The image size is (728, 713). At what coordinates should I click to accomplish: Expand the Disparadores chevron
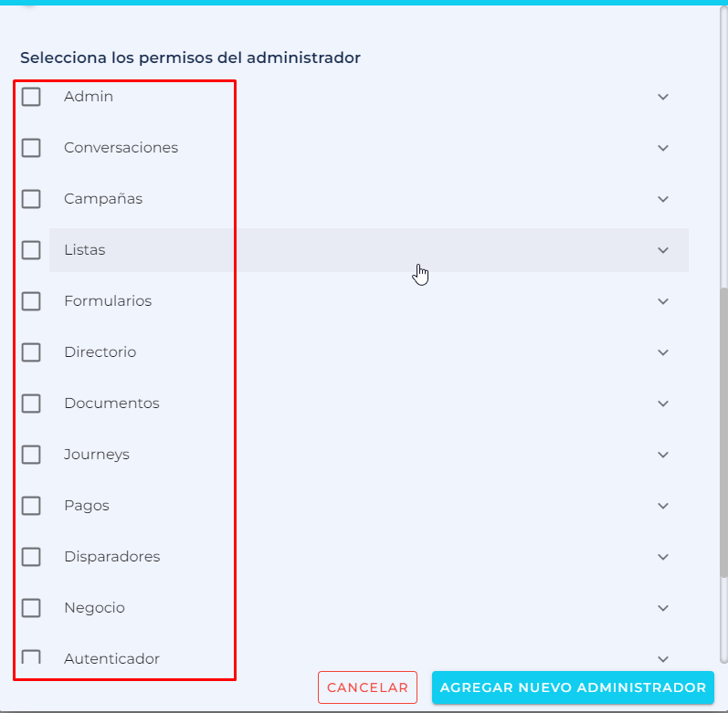coord(663,557)
